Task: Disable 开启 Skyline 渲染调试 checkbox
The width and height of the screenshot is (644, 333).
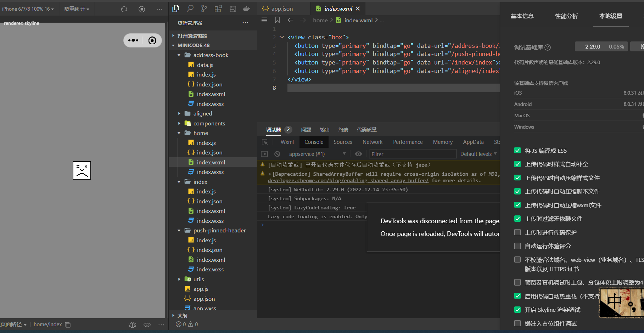Action: 517,310
